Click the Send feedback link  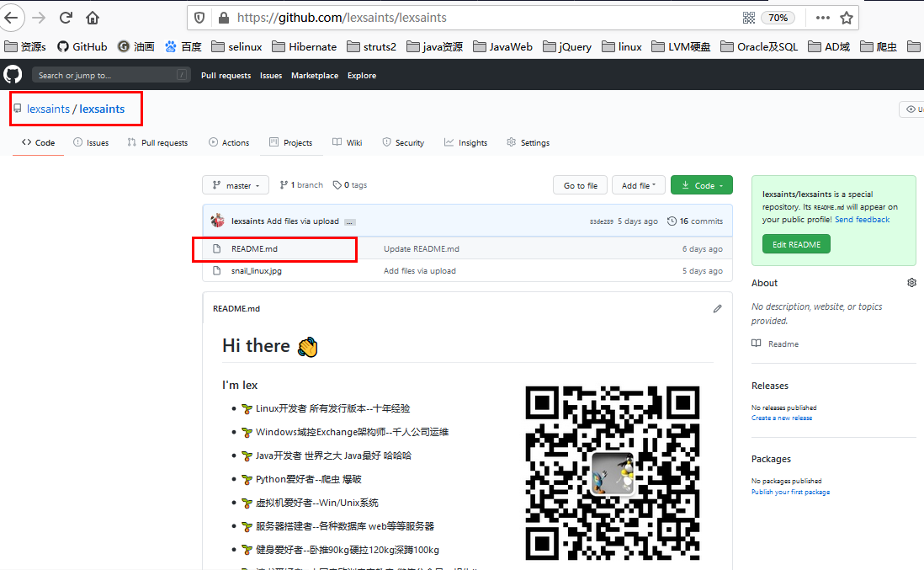pos(862,219)
